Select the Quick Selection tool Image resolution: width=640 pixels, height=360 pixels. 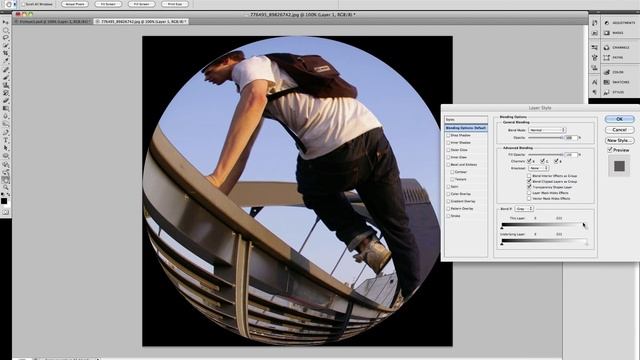(x=5, y=46)
